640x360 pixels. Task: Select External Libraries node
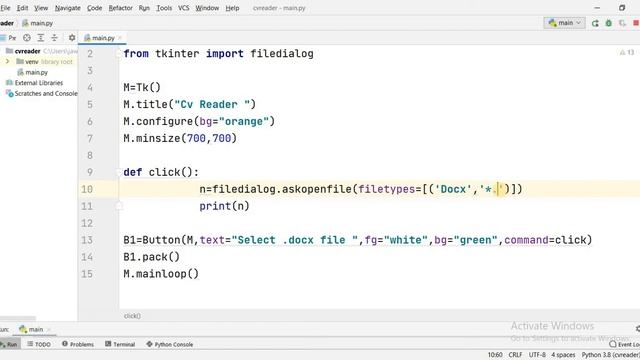tap(39, 83)
